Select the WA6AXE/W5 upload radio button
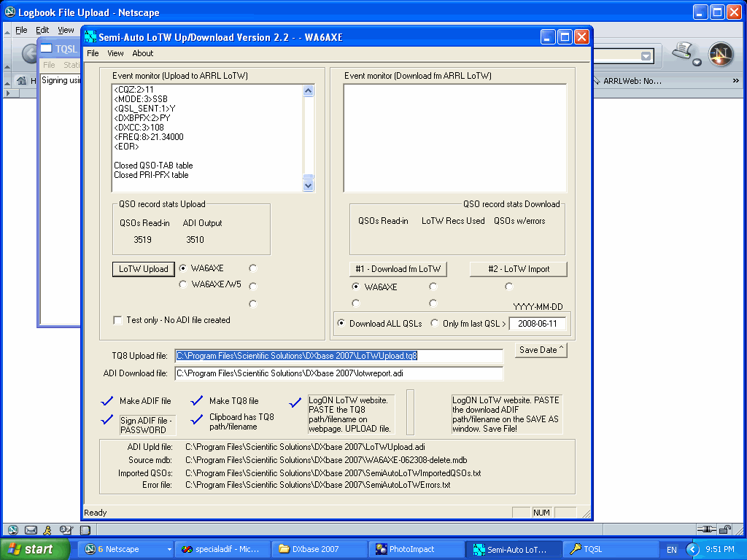 coord(183,284)
